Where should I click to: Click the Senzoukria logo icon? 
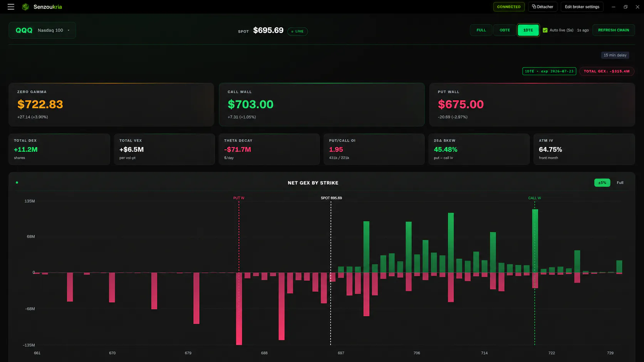(25, 7)
